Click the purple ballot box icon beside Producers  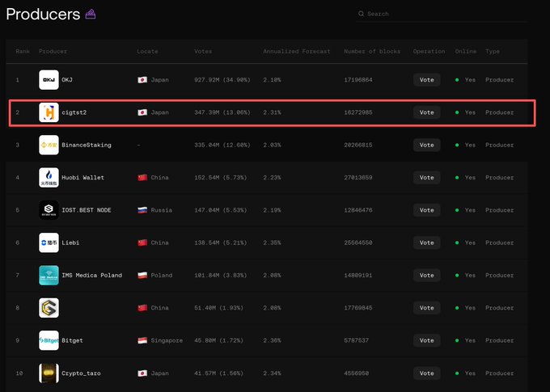91,15
